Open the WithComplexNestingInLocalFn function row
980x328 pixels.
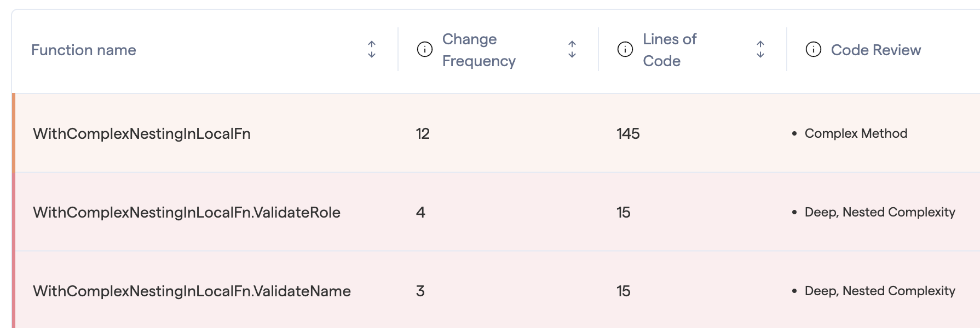(142, 134)
